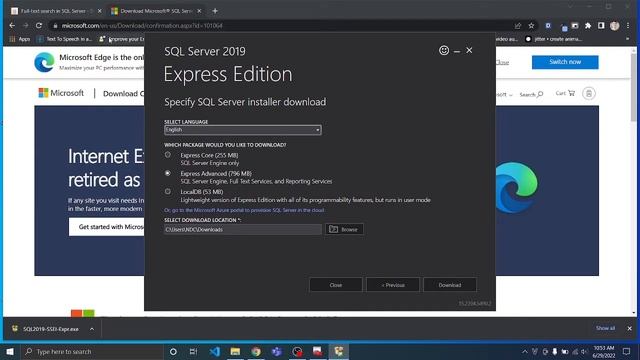Open the jitter create animations bookmark
The width and height of the screenshot is (640, 360).
point(553,39)
